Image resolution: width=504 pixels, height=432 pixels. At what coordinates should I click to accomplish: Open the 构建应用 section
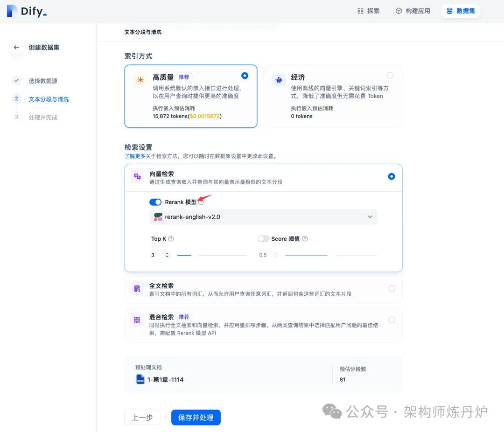click(x=413, y=10)
